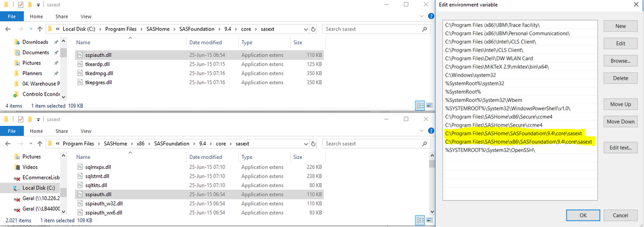Screen dimensions: 644x227
Task: Click the Move Down button
Action: [x=621, y=121]
